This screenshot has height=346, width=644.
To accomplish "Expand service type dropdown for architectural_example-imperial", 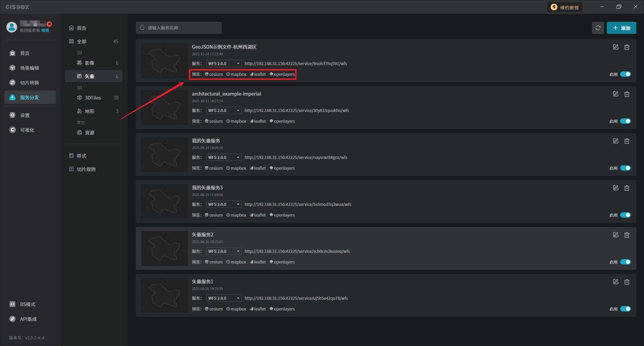I will pyautogui.click(x=224, y=110).
